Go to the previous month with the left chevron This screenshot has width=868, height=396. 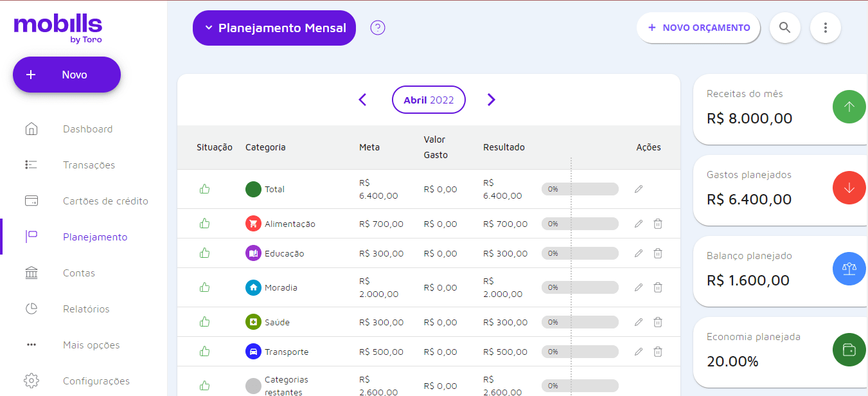pyautogui.click(x=362, y=100)
